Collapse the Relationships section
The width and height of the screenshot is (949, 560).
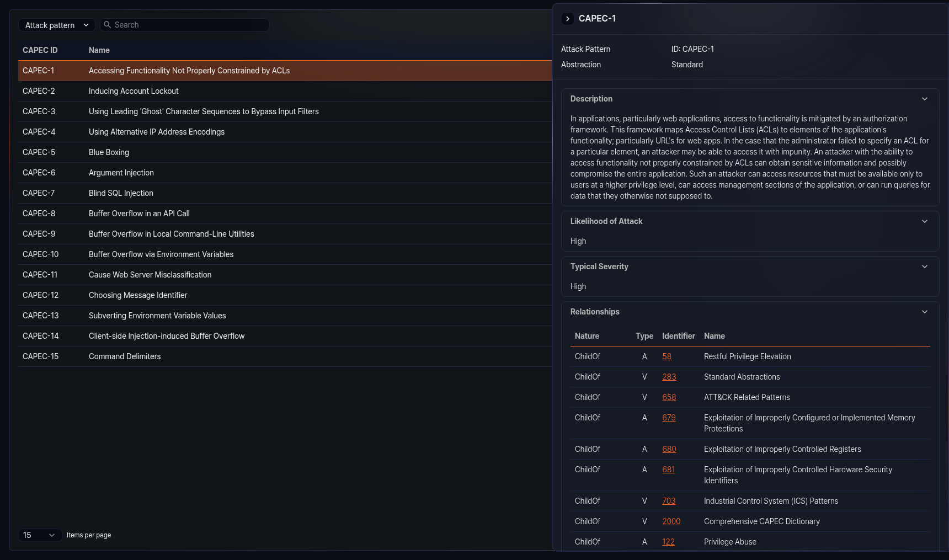point(924,312)
